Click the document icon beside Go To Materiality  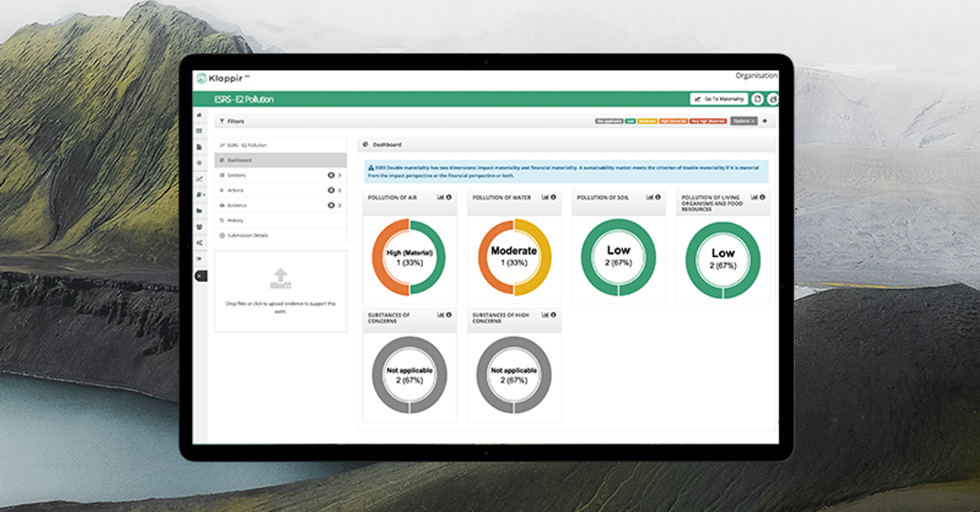pos(756,97)
